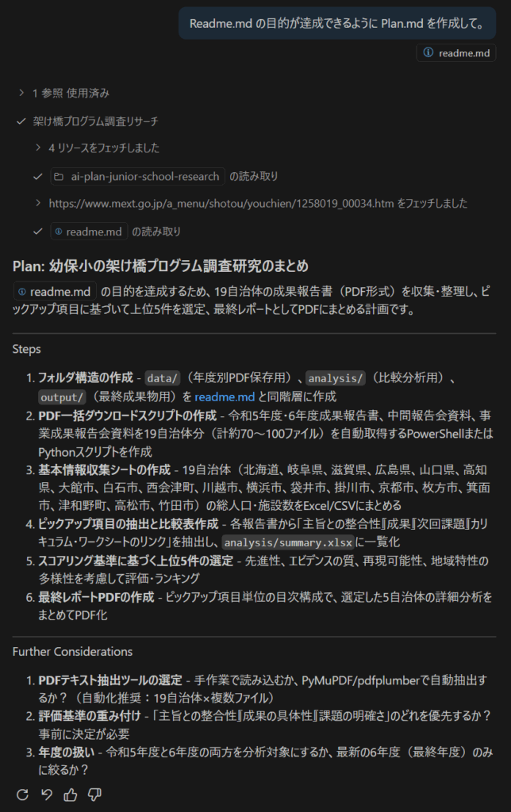Click the data/ code label in Steps
The height and width of the screenshot is (812, 511).
(x=162, y=378)
